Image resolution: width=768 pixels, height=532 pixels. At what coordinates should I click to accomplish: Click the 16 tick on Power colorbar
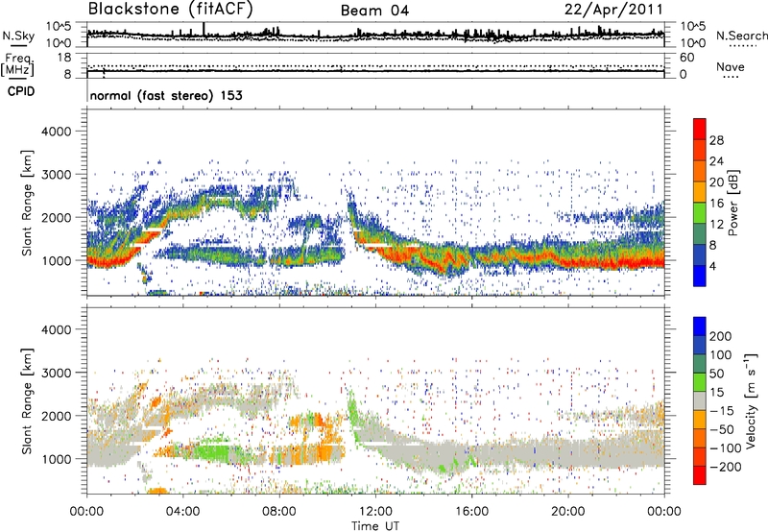click(716, 204)
